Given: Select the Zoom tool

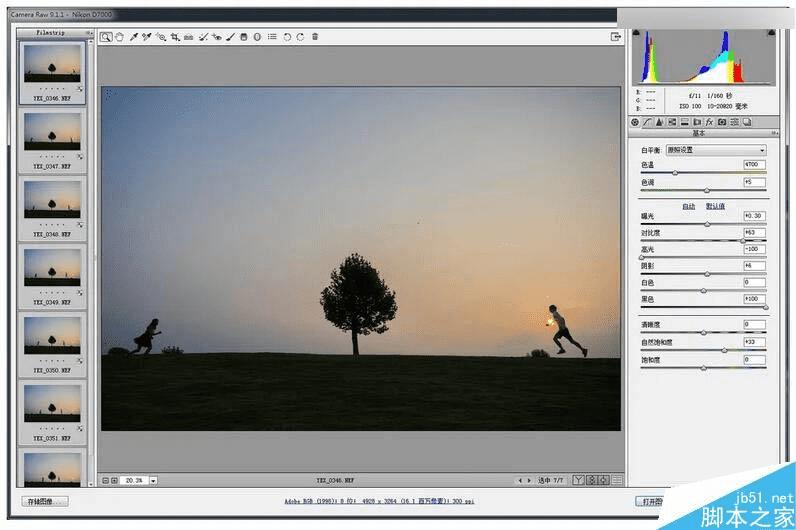Looking at the screenshot, I should 106,37.
